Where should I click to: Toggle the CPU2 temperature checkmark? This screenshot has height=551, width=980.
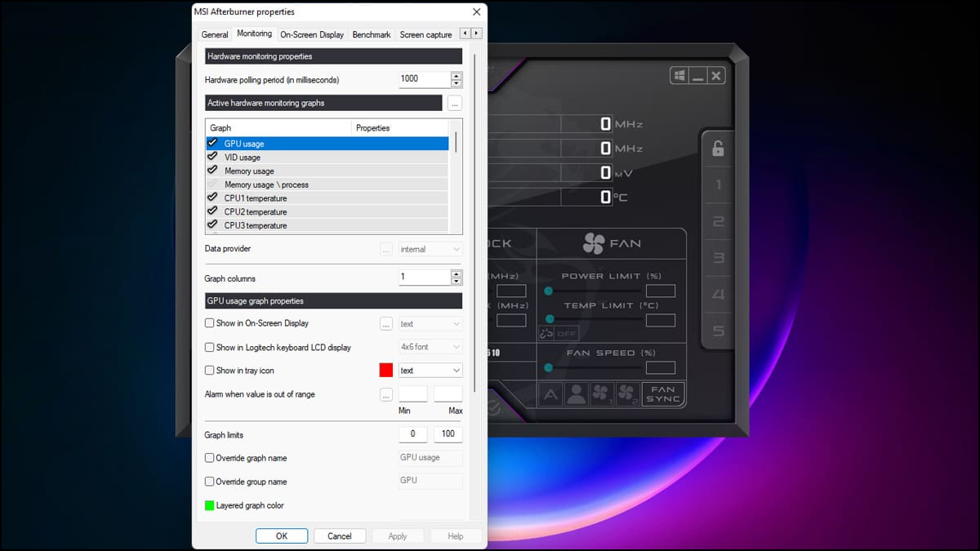pyautogui.click(x=212, y=211)
